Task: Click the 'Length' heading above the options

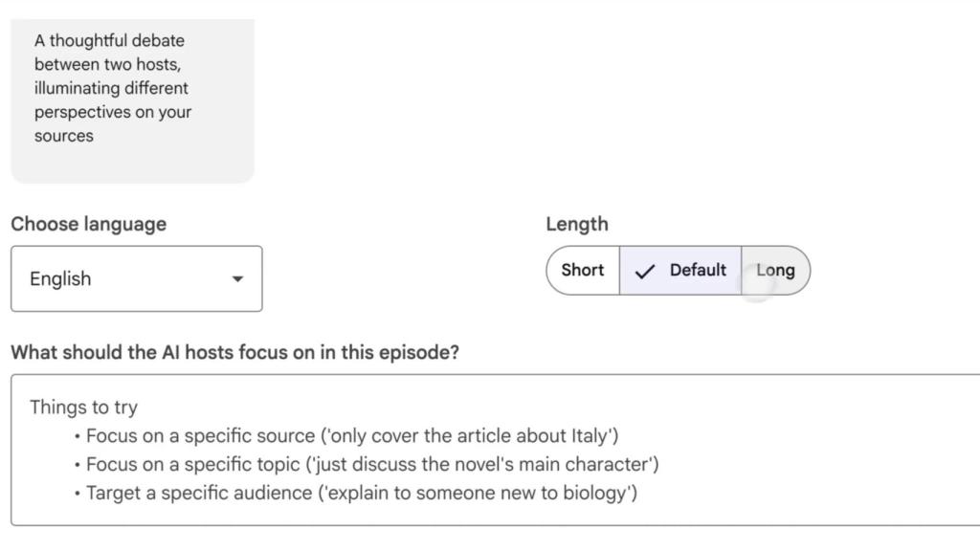Action: point(576,224)
